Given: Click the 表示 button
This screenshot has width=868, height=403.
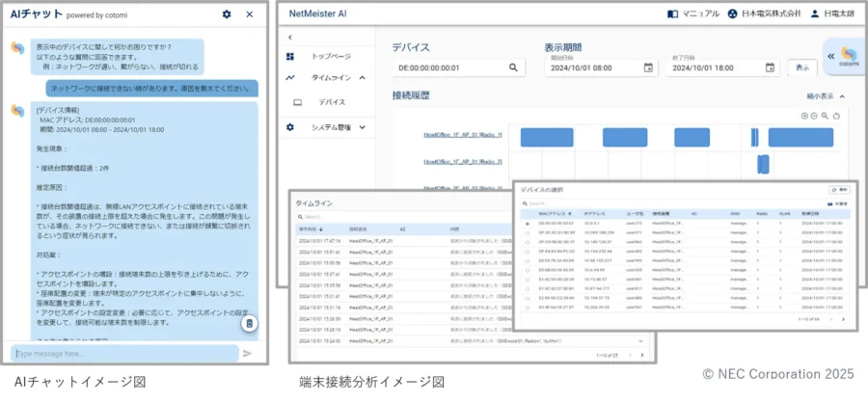Looking at the screenshot, I should 802,67.
